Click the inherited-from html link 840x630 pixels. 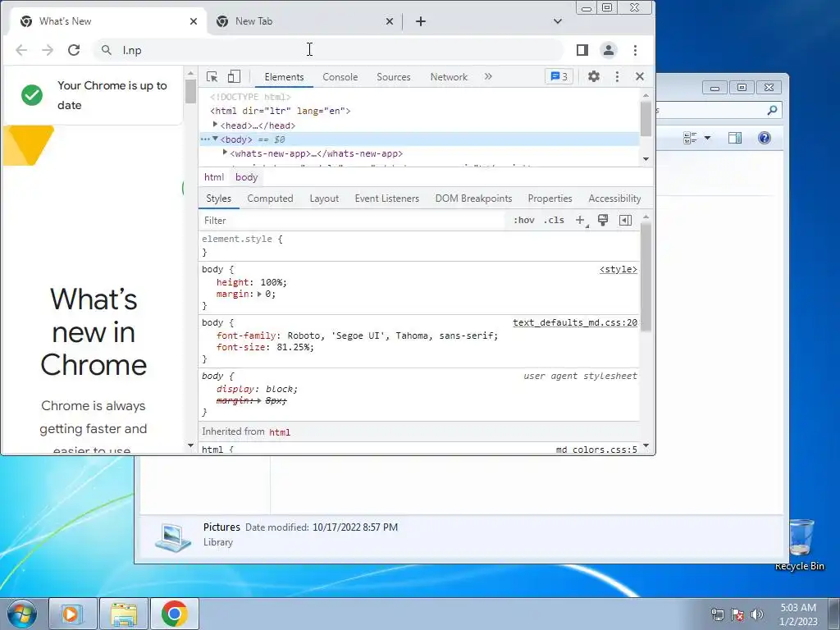[x=279, y=432]
